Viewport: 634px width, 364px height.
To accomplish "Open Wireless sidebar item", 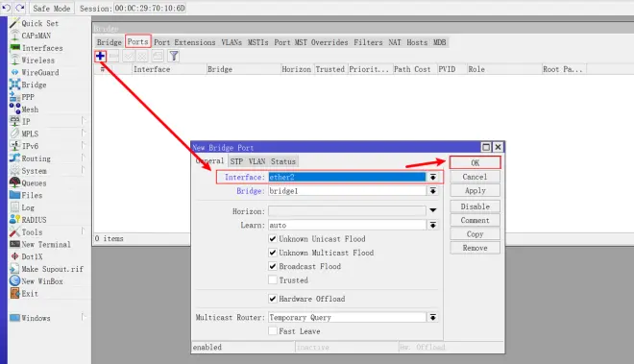I will point(37,61).
